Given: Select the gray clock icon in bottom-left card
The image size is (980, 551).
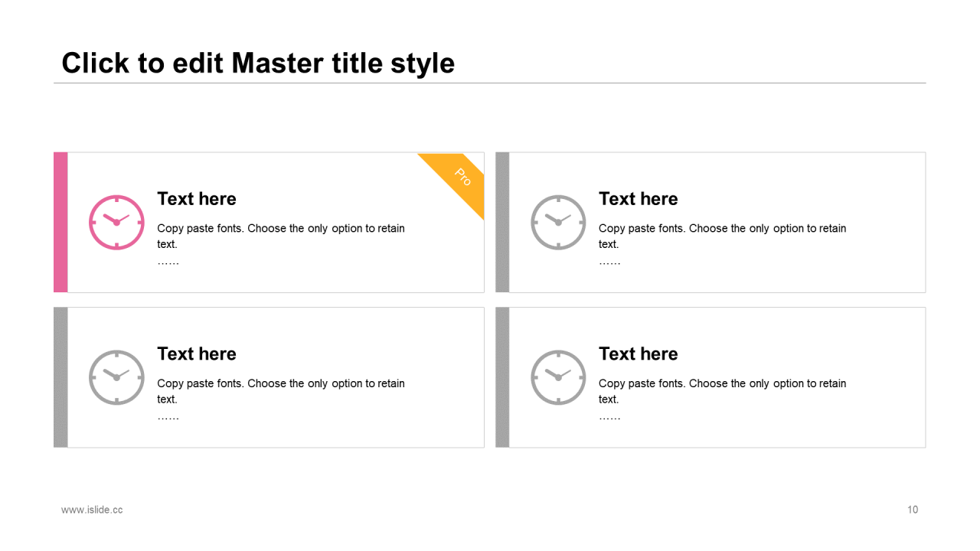Looking at the screenshot, I should (116, 377).
